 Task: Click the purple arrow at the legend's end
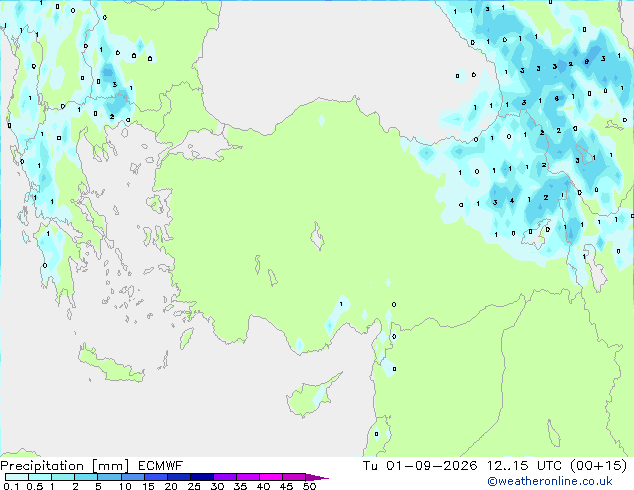(317, 478)
